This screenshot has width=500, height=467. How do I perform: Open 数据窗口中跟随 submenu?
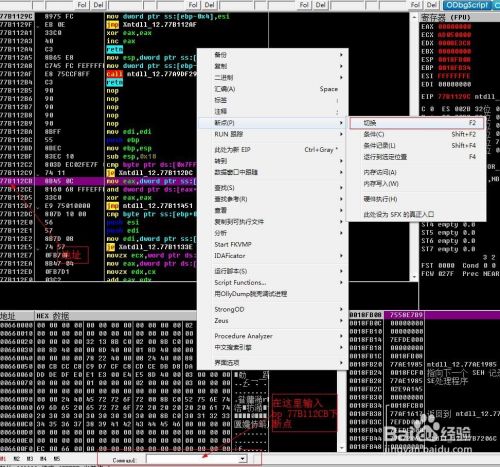(273, 172)
